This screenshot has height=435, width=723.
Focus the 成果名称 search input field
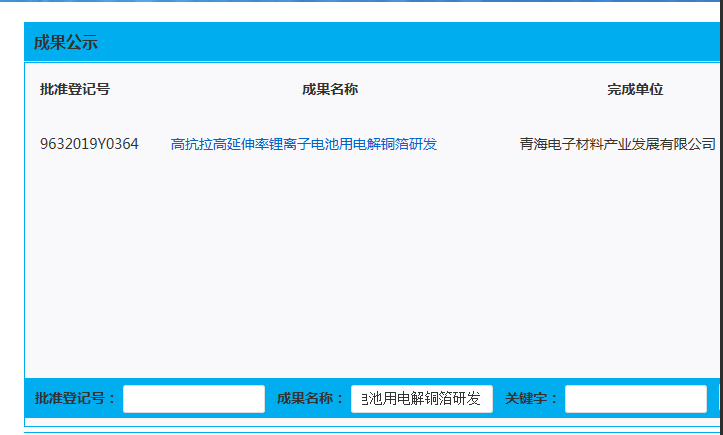pyautogui.click(x=421, y=399)
